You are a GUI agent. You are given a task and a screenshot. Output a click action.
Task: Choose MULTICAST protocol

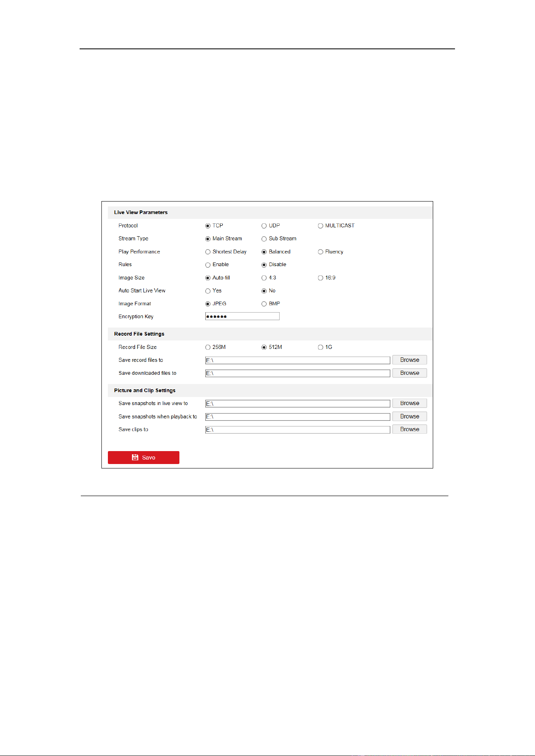(x=320, y=226)
